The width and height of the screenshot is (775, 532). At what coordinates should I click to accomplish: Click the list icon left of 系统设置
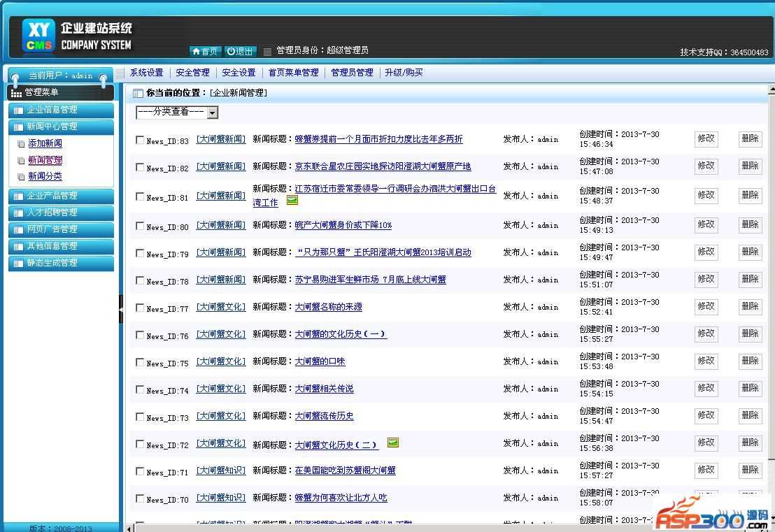[120, 73]
